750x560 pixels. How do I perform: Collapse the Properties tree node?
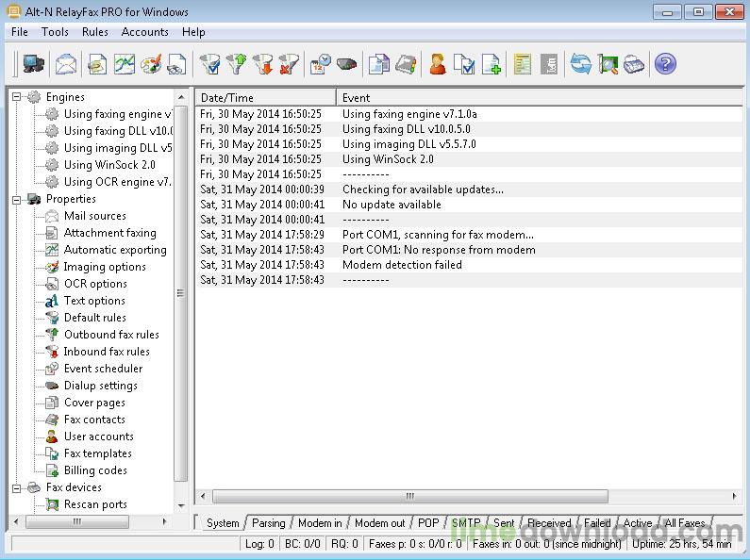pyautogui.click(x=17, y=199)
